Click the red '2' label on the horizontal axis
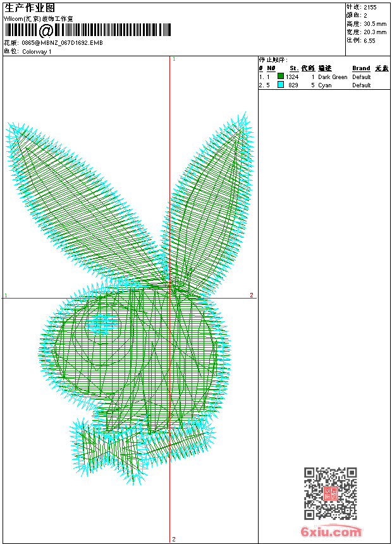This screenshot has width=392, height=544. tap(252, 295)
